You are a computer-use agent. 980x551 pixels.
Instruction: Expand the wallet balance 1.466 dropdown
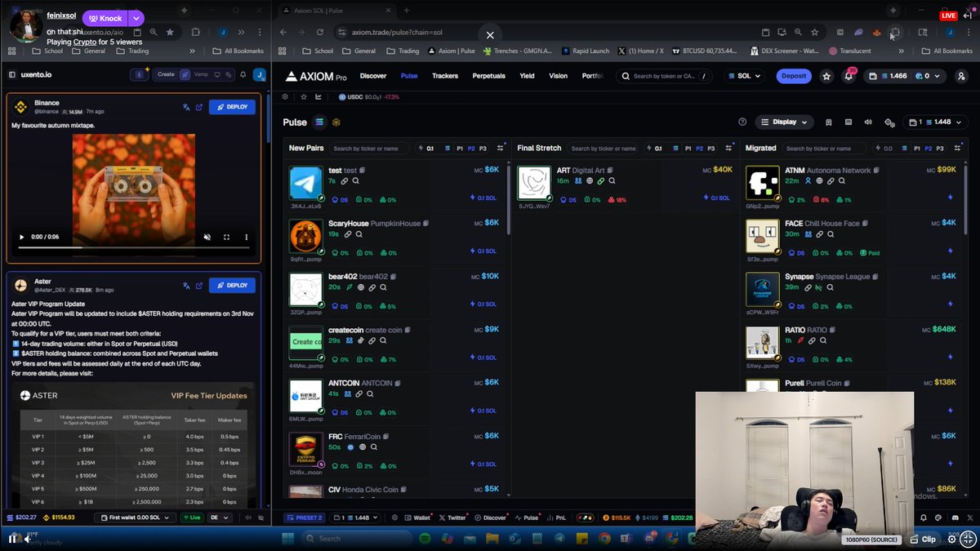(x=904, y=76)
